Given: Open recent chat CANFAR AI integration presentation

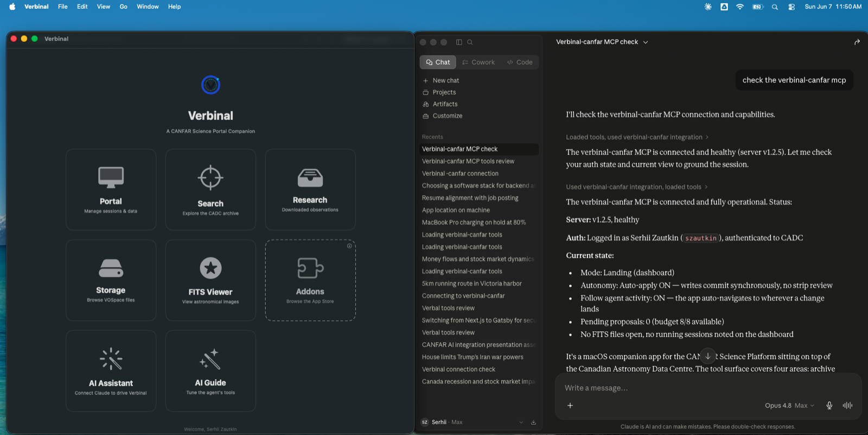Looking at the screenshot, I should click(x=479, y=345).
